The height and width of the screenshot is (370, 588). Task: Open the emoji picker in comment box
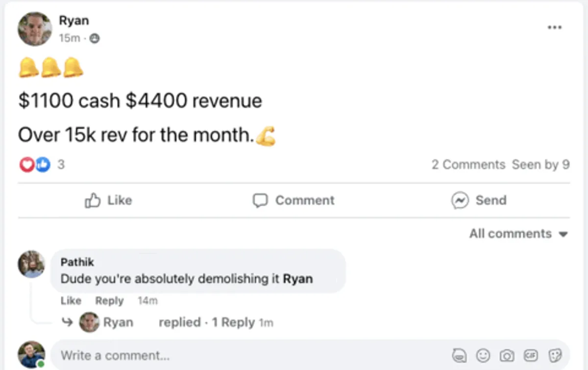tap(483, 355)
